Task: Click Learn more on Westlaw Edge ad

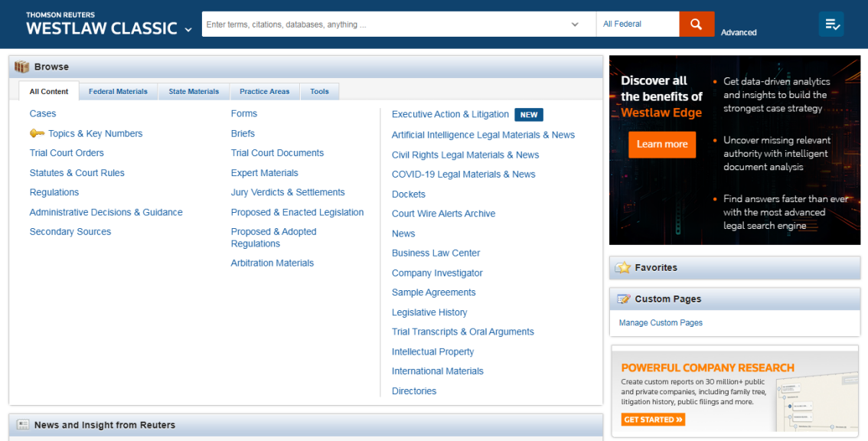Action: [662, 144]
